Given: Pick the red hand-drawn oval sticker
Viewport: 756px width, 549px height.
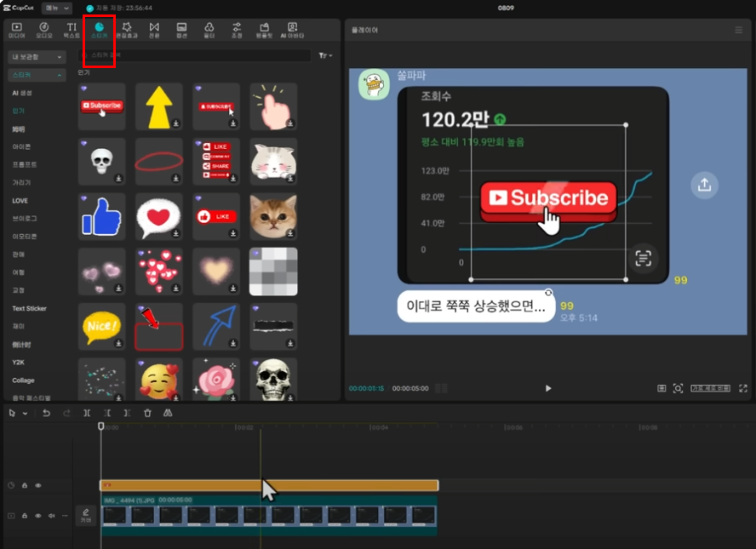Looking at the screenshot, I should 159,162.
